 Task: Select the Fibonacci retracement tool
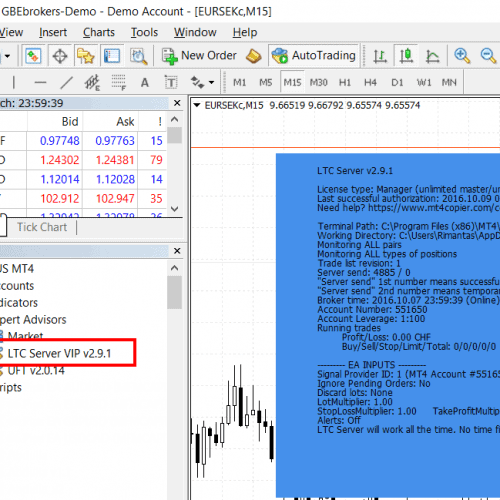point(119,82)
